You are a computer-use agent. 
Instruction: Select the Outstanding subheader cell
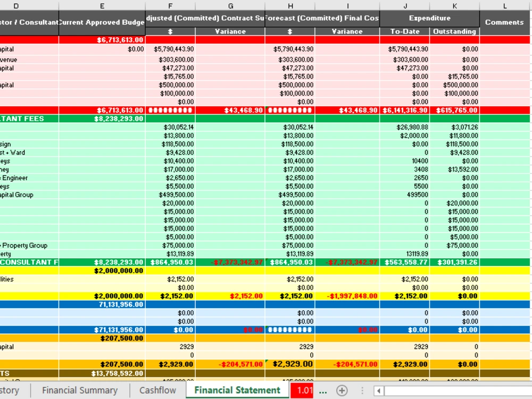pos(455,31)
